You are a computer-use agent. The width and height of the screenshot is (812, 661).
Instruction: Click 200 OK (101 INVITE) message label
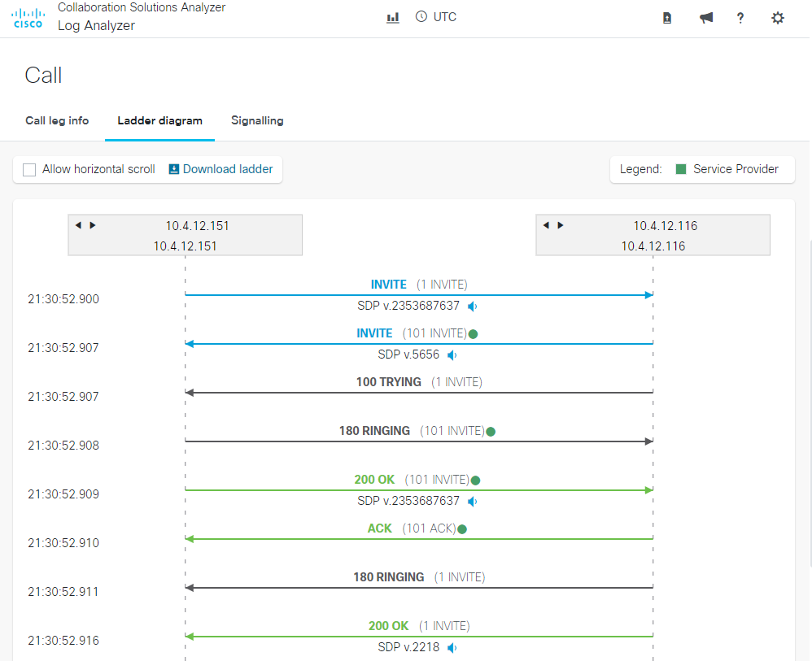[x=412, y=480]
